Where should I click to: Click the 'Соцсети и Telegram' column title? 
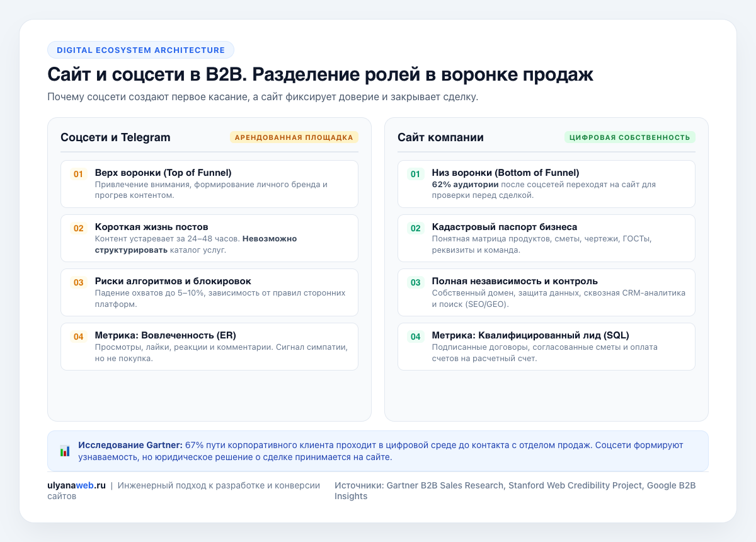pos(115,137)
